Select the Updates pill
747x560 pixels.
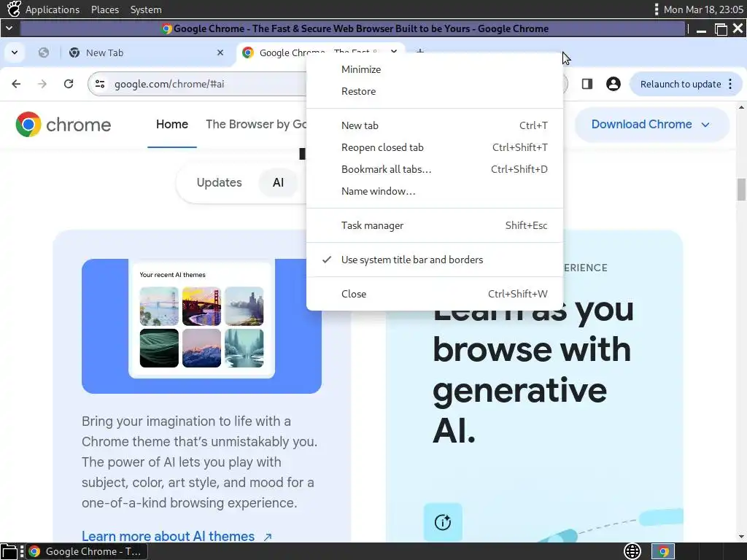[x=219, y=182]
